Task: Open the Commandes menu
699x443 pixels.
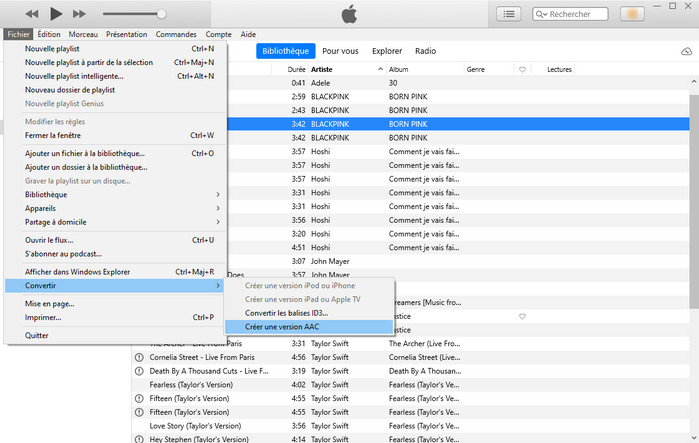Action: [176, 34]
